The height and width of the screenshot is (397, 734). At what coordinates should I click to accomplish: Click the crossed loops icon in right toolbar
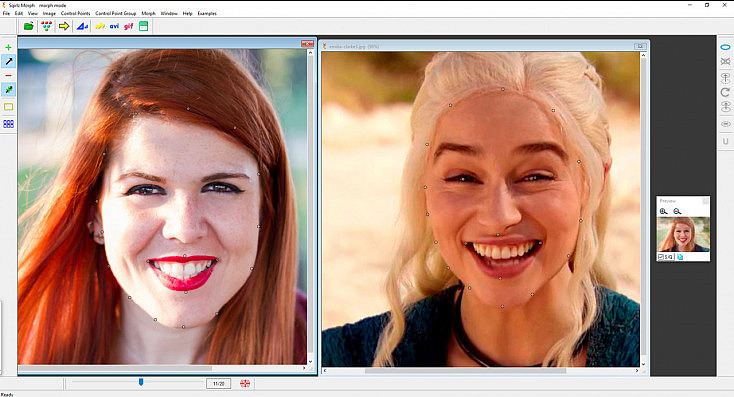725,61
